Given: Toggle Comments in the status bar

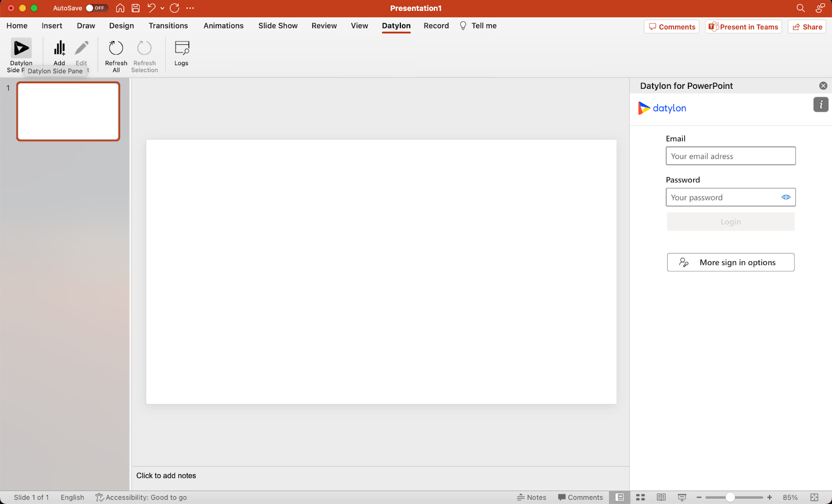Looking at the screenshot, I should tap(580, 497).
